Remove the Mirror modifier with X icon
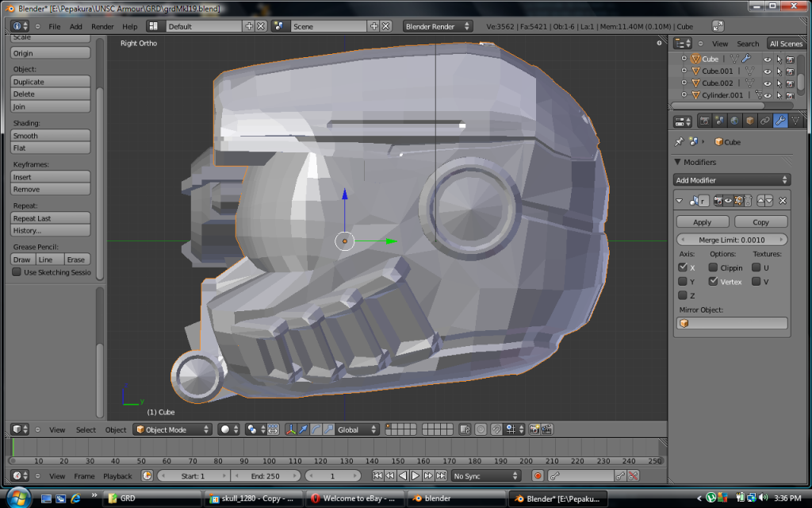The image size is (812, 508). point(783,200)
